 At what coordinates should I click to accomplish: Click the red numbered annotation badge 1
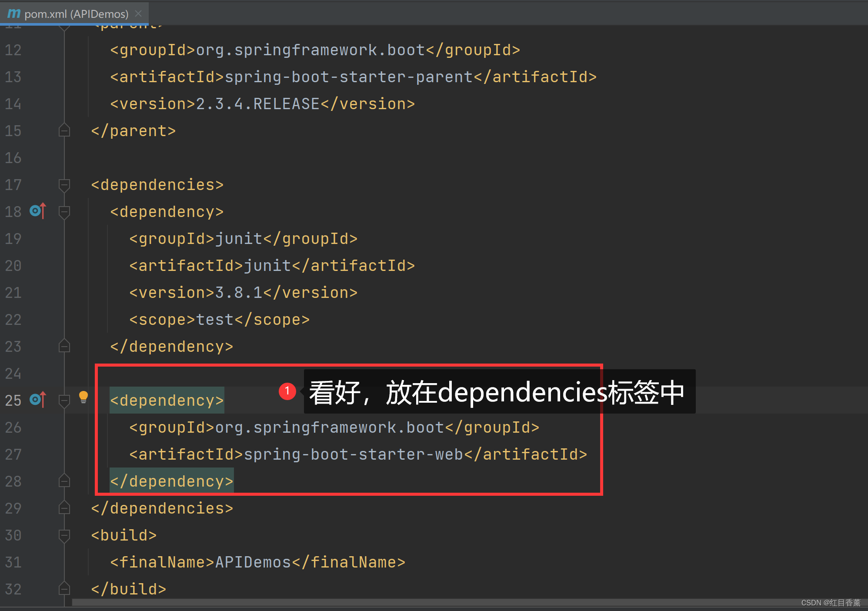[x=287, y=391]
